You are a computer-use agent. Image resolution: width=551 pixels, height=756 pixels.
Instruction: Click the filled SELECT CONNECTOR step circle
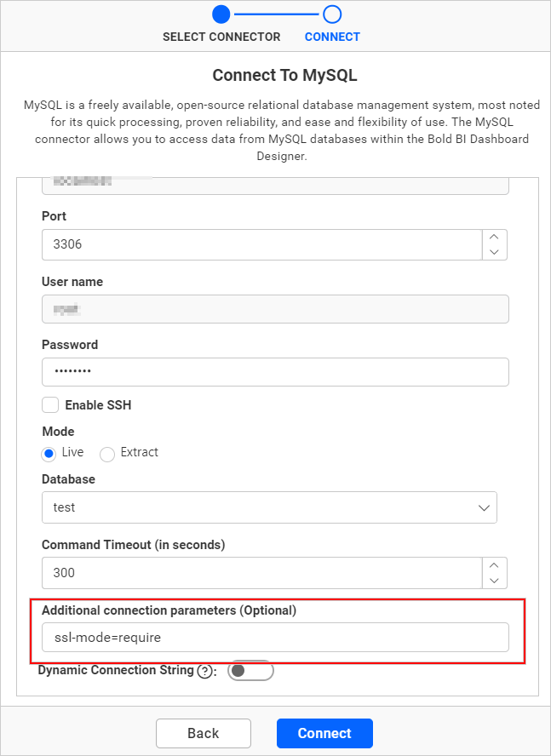pos(220,14)
